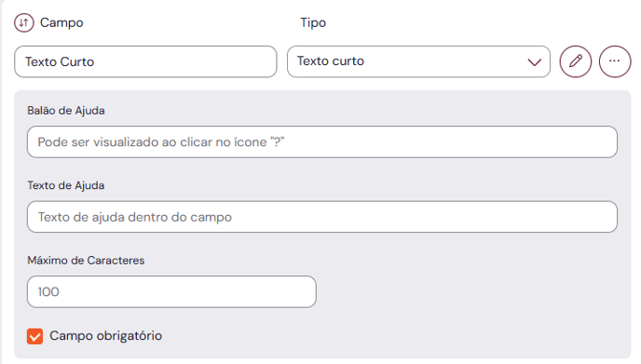Viewport: 641px width, 364px height.
Task: Click the chevron arrow in Tipo selector
Action: click(x=534, y=62)
